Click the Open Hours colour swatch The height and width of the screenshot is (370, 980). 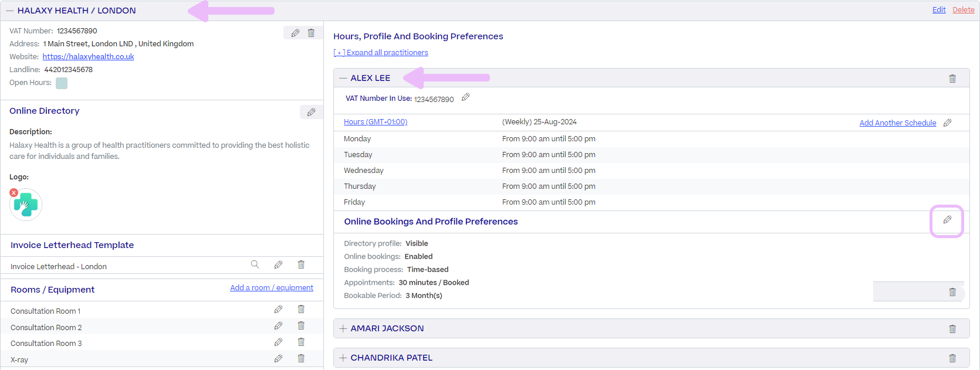tap(62, 83)
